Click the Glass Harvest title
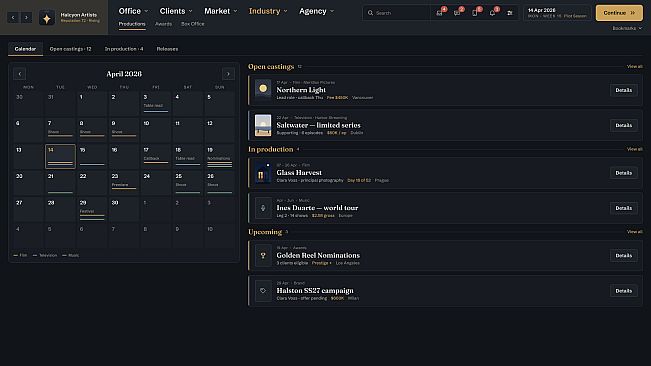This screenshot has width=651, height=366. pos(299,173)
